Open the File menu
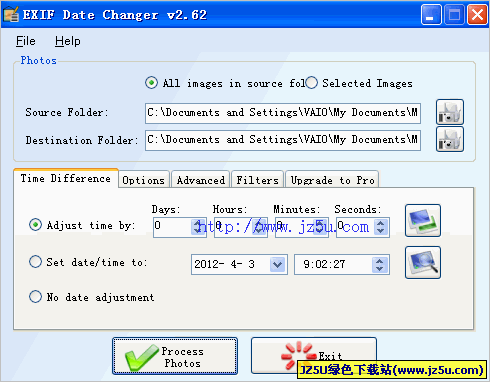Screen dimensions: 490x382 coord(26,41)
